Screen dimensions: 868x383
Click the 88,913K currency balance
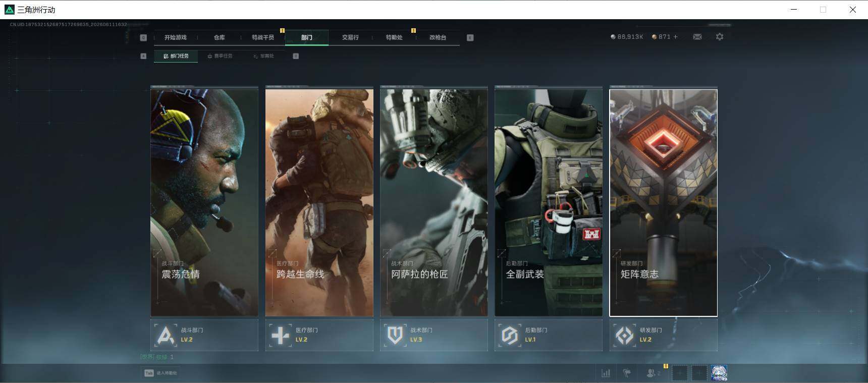[x=627, y=37]
